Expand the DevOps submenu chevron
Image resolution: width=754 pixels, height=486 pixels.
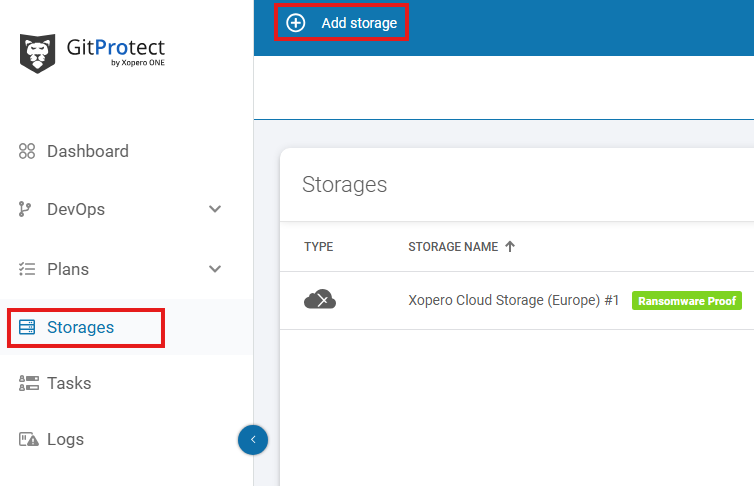click(214, 210)
